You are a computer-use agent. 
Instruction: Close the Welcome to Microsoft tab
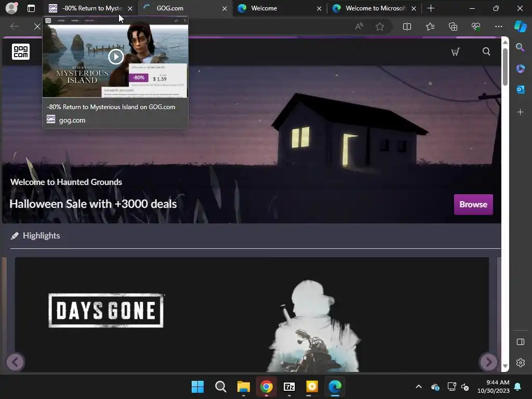[414, 8]
